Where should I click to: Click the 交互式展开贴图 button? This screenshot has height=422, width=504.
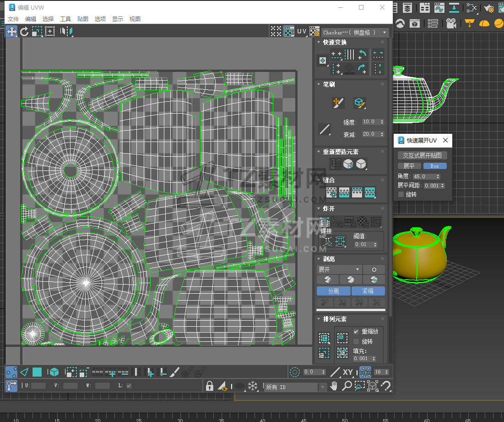[422, 156]
